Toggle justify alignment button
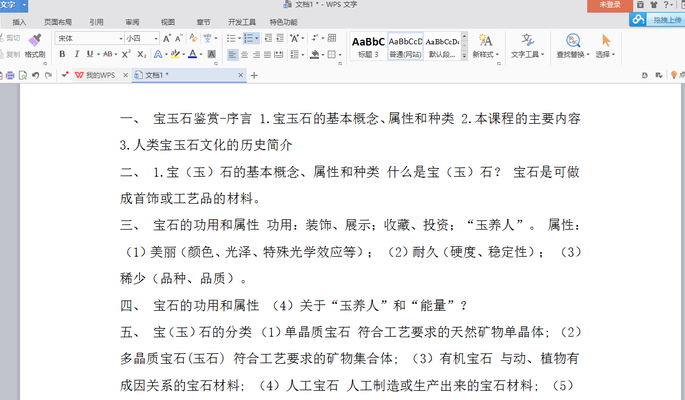The image size is (685, 400). [267, 55]
